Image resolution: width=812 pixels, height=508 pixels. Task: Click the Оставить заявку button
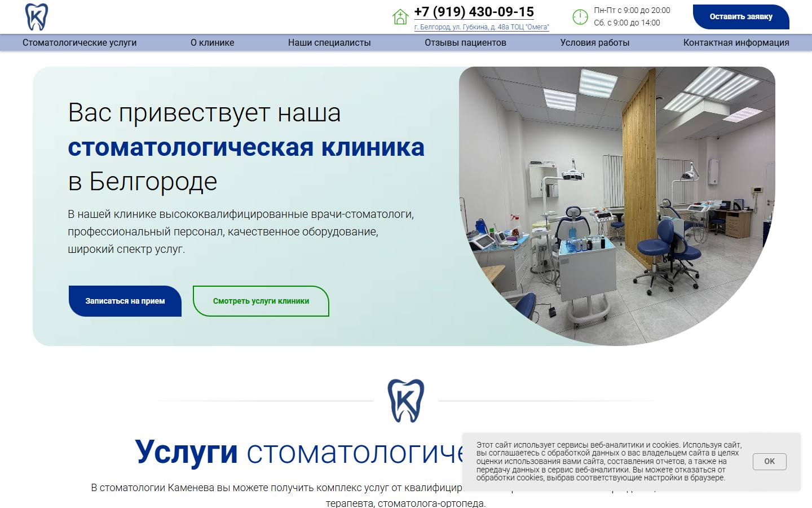[741, 17]
